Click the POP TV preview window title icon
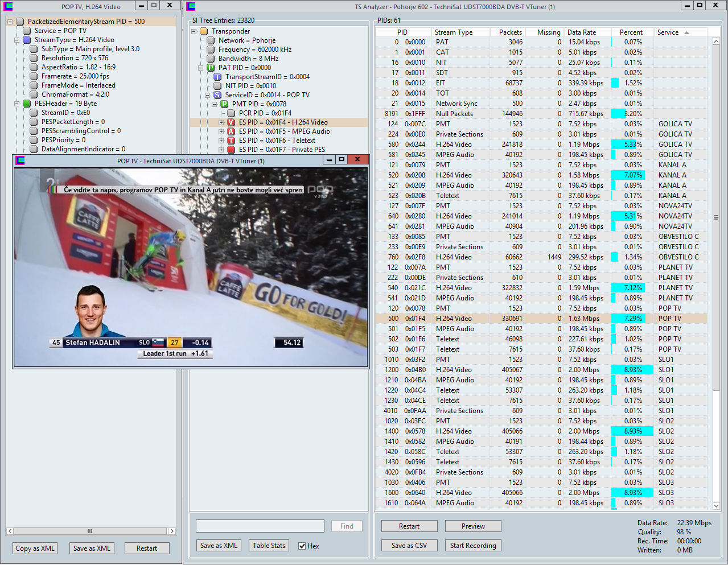 coord(20,160)
